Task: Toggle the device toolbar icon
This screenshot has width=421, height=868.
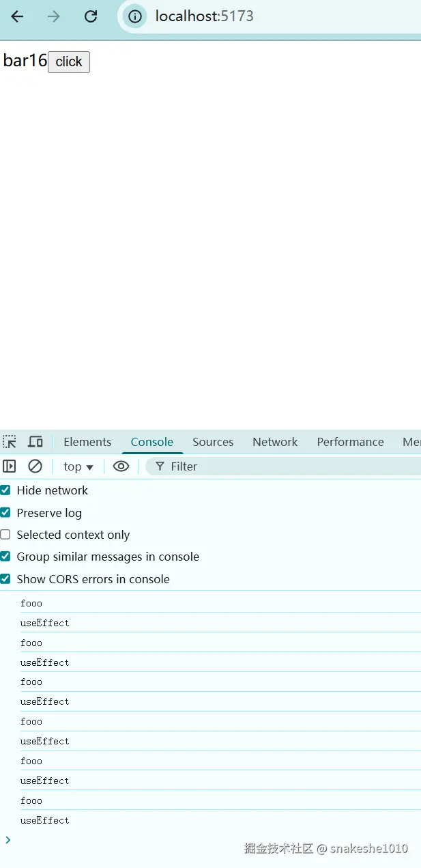Action: coord(35,442)
